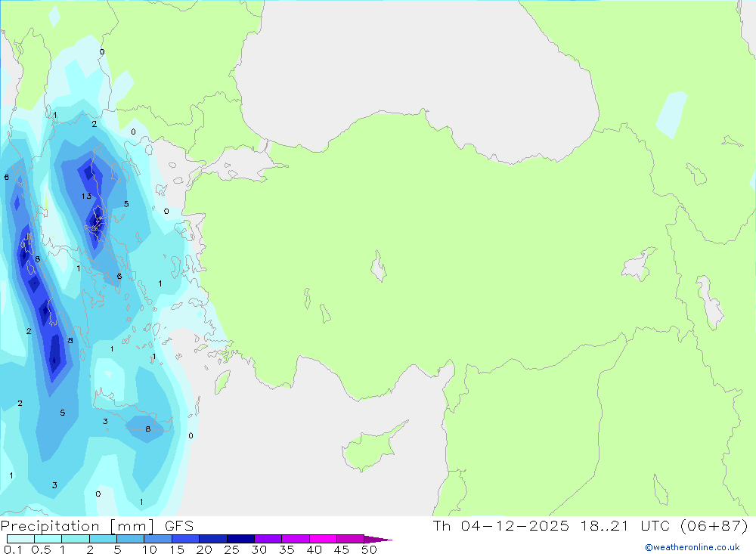Click the '40' legend scale label
This screenshot has height=554, width=756.
[x=314, y=549]
